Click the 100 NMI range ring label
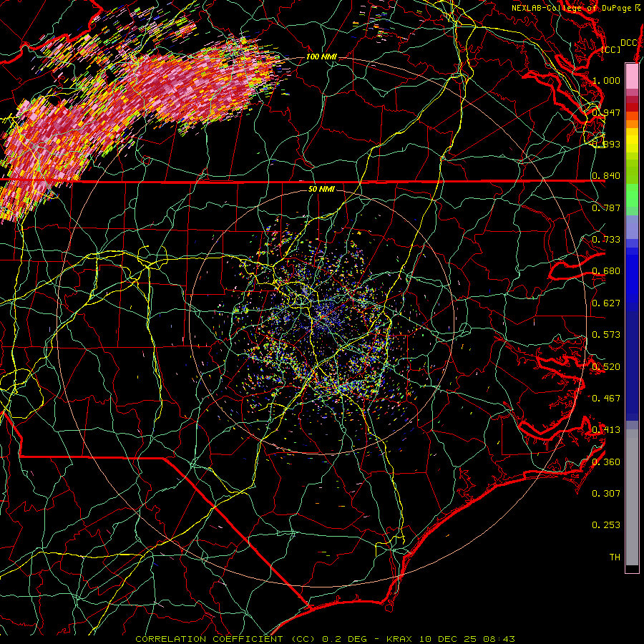 [x=321, y=57]
